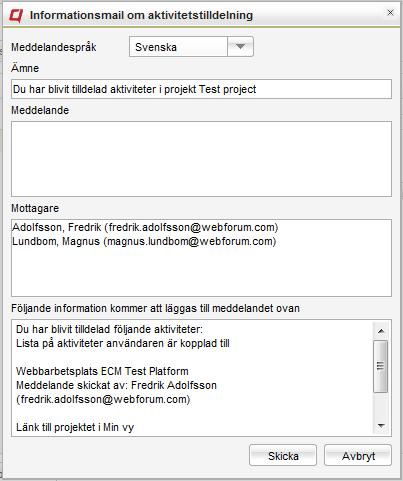This screenshot has width=403, height=481.
Task: Click the 'Meddelande skickat av' line
Action: coord(116,385)
